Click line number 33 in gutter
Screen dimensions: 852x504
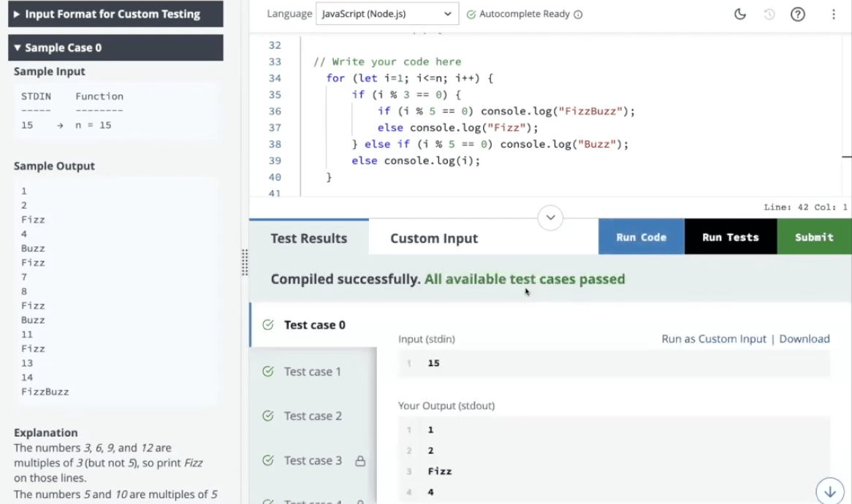(275, 62)
